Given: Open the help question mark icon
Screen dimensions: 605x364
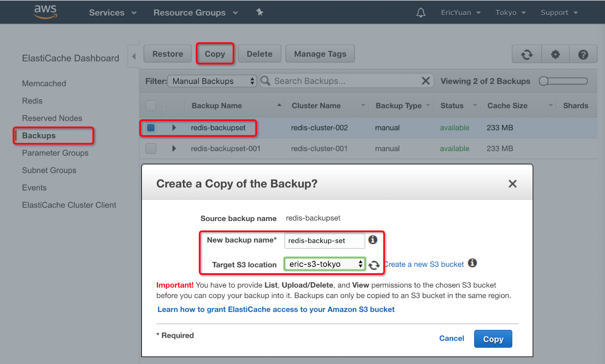Looking at the screenshot, I should 583,54.
